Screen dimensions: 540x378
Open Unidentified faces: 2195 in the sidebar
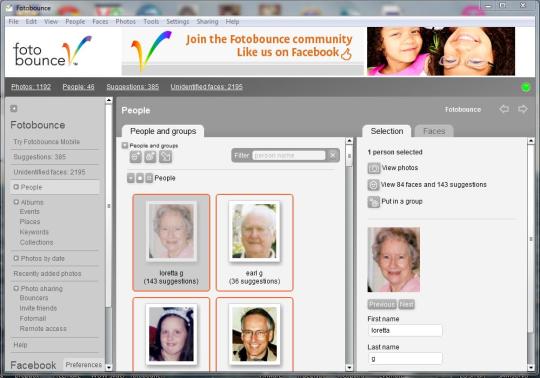(x=50, y=172)
